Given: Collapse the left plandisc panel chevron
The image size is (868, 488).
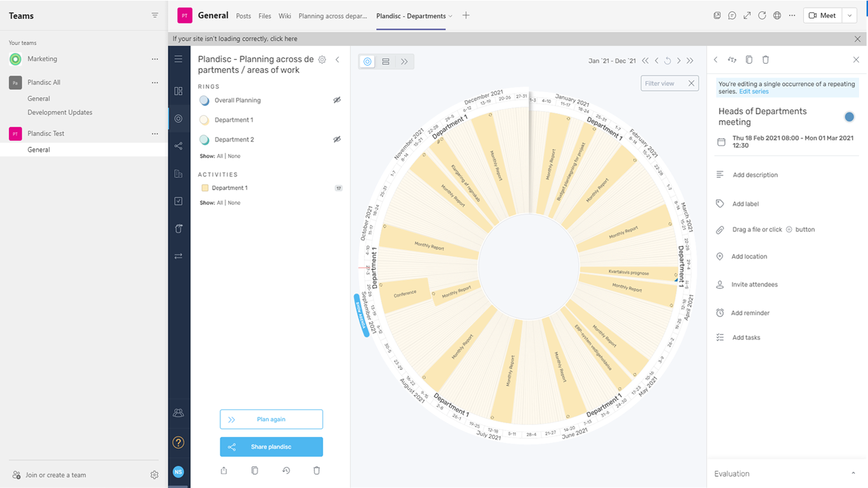Looking at the screenshot, I should [337, 60].
